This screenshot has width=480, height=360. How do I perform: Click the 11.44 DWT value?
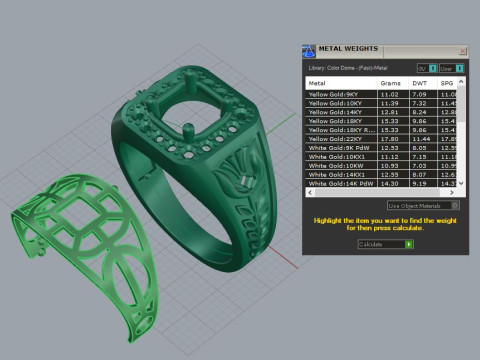421,139
